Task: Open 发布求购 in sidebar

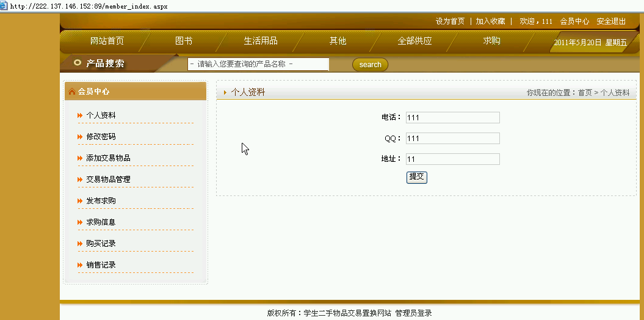Action: pos(101,201)
